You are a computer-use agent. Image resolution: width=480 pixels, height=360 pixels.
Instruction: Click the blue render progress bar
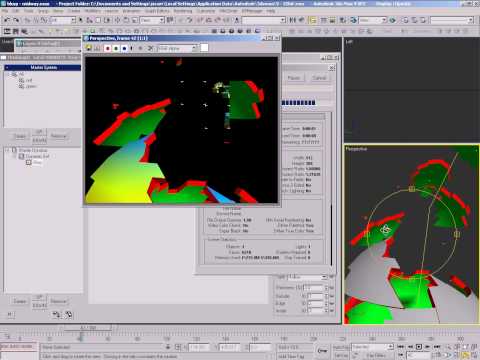point(298,103)
